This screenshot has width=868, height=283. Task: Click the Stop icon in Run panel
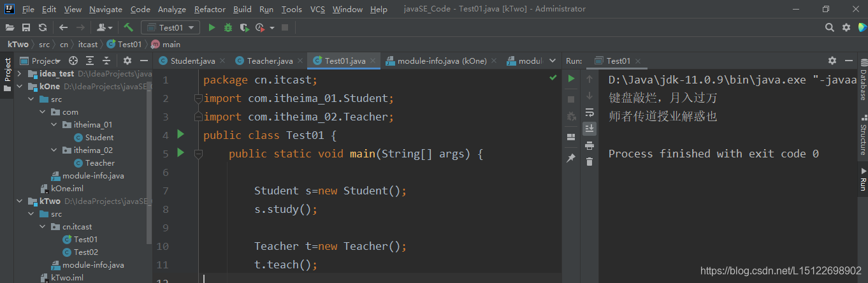pyautogui.click(x=571, y=99)
